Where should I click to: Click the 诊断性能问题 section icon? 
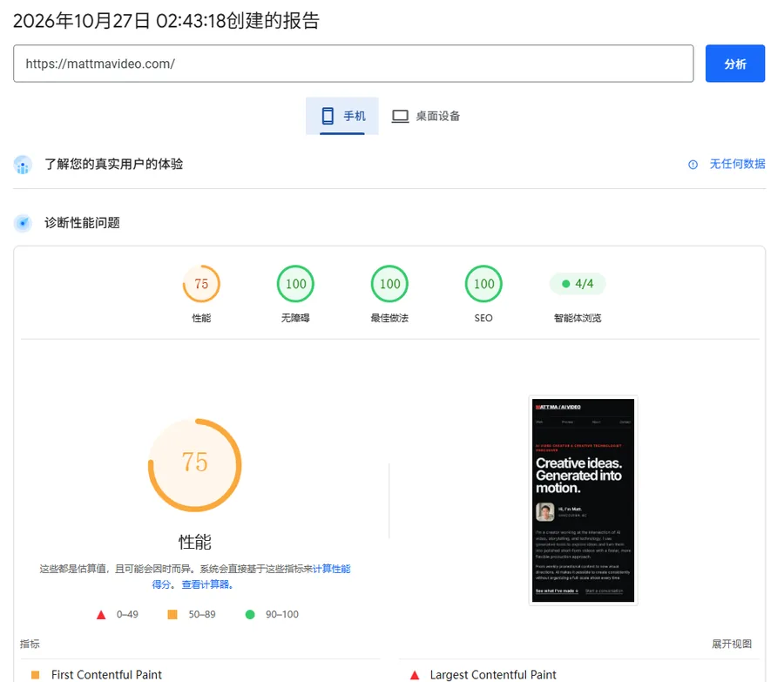click(x=23, y=223)
